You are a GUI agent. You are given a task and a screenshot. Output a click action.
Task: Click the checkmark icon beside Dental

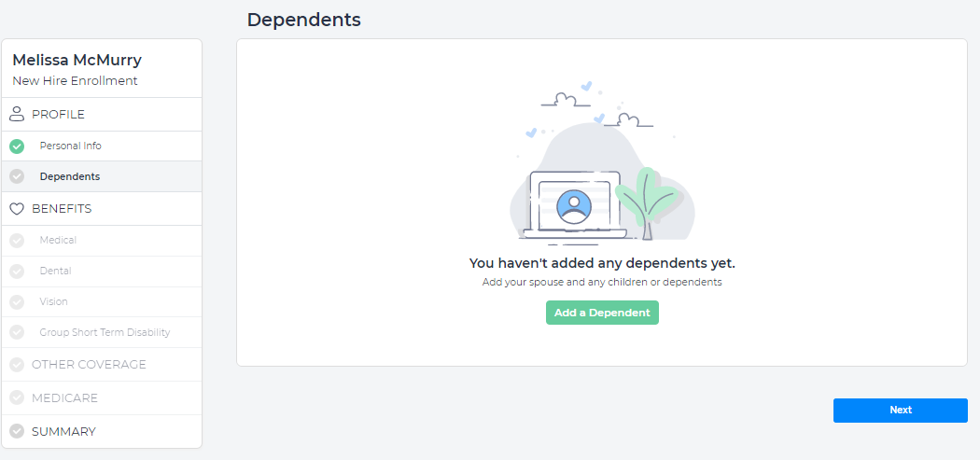[17, 272]
